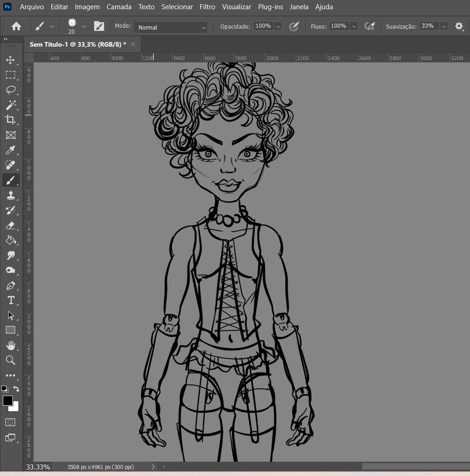Open the Plug-ins menu
The height and width of the screenshot is (476, 470).
pos(270,7)
